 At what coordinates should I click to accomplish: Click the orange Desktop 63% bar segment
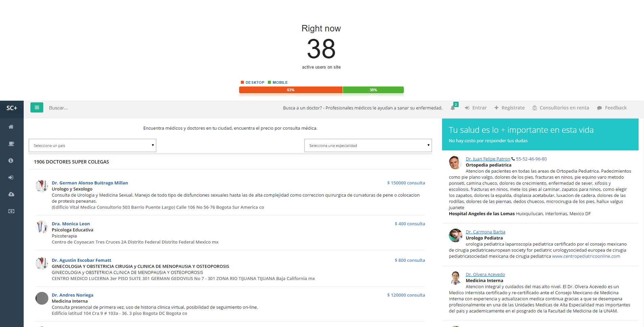pyautogui.click(x=291, y=90)
